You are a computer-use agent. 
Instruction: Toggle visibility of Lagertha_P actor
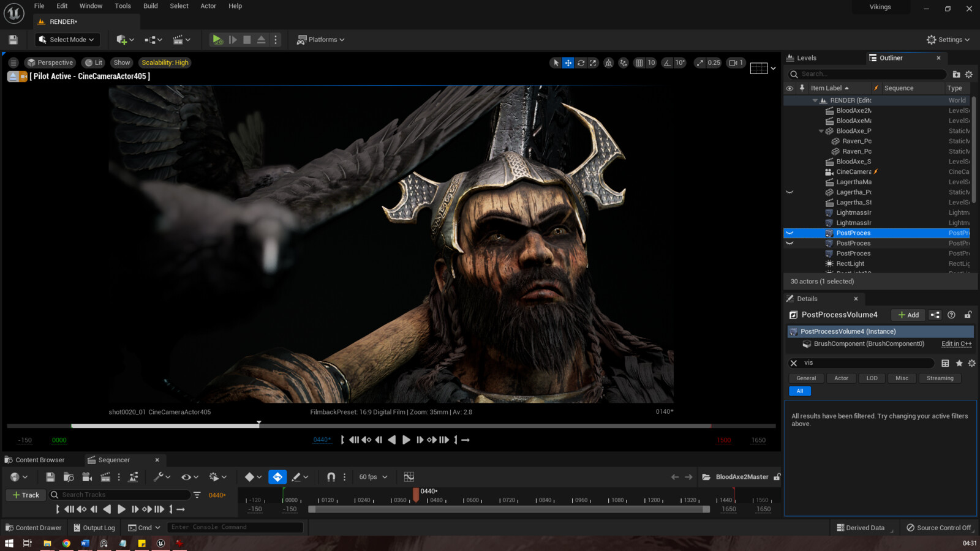pyautogui.click(x=790, y=192)
